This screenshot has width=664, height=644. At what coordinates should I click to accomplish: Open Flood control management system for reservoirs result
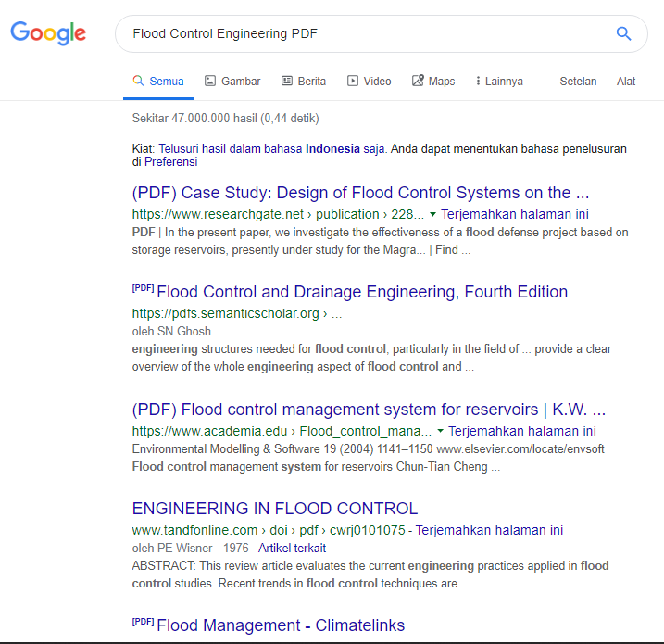(369, 410)
